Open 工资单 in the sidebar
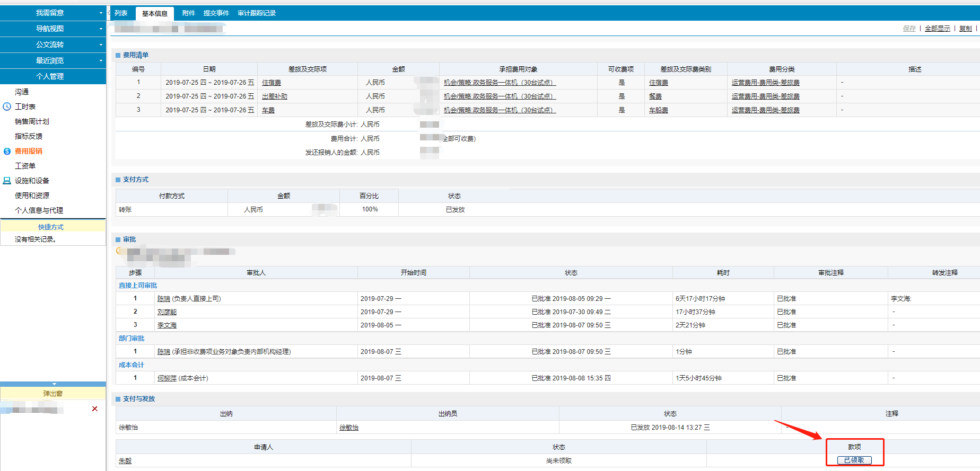This screenshot has width=980, height=471. tap(25, 166)
